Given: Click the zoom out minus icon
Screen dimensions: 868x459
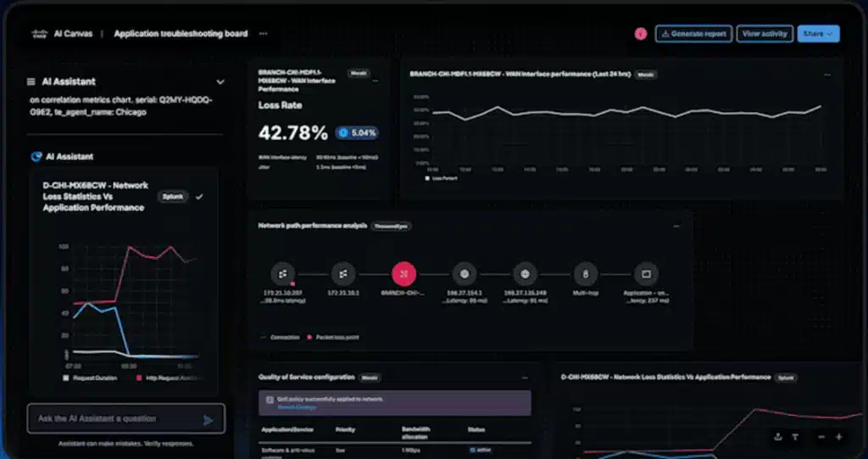Looking at the screenshot, I should point(821,437).
